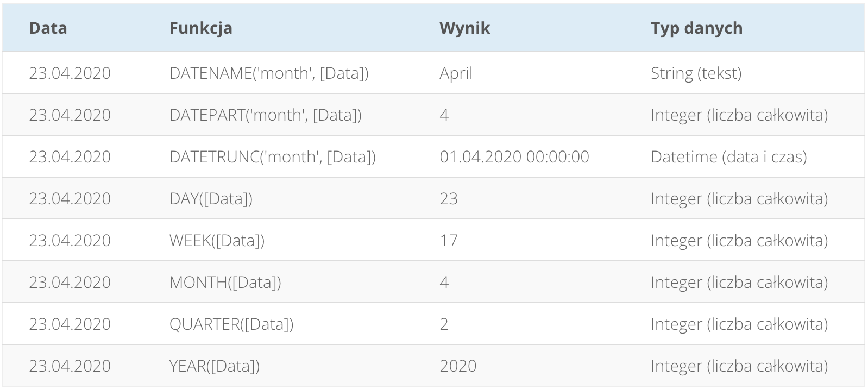Screen dimensions: 868x389
Task: Select the MONTH([Data]) function cell
Action: 225,283
